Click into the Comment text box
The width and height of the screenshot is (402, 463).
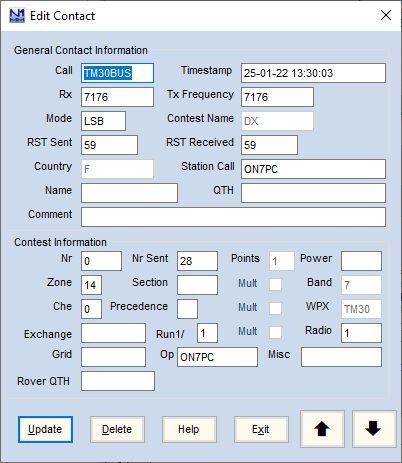(x=233, y=217)
